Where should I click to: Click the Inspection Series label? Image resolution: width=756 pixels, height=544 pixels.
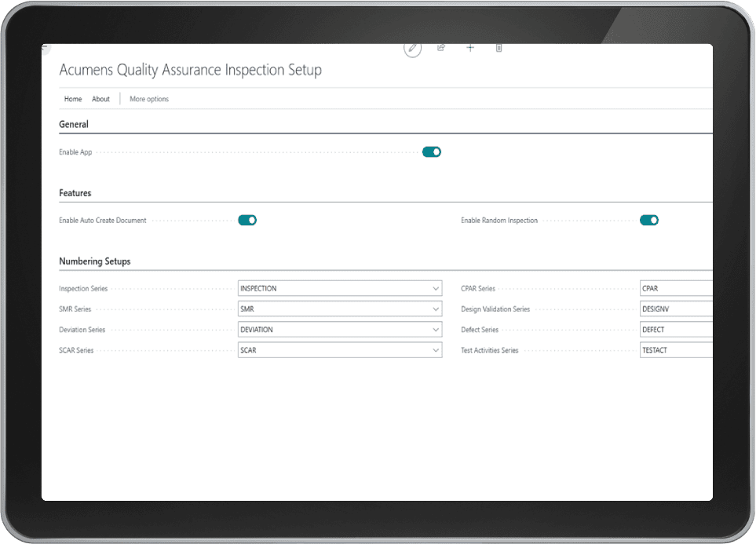(83, 288)
